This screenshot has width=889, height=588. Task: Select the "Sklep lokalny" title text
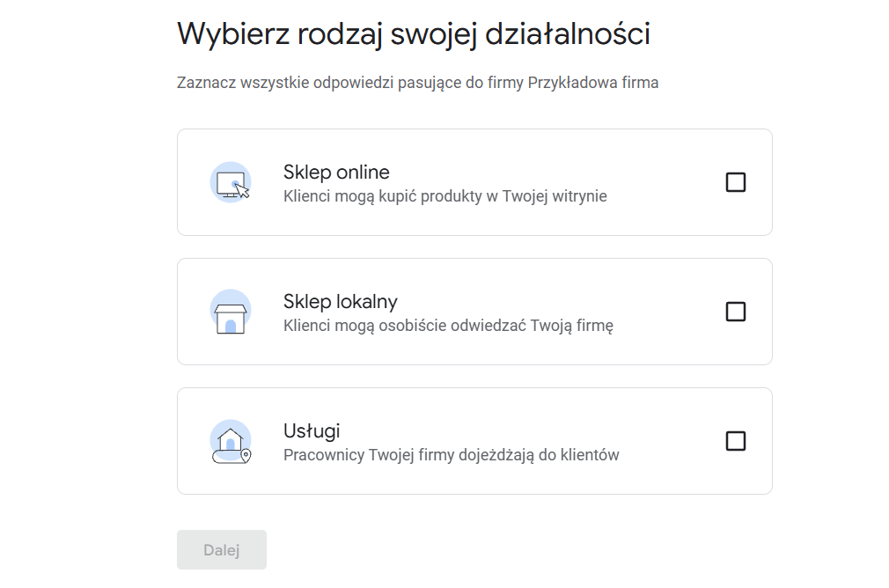(x=340, y=301)
